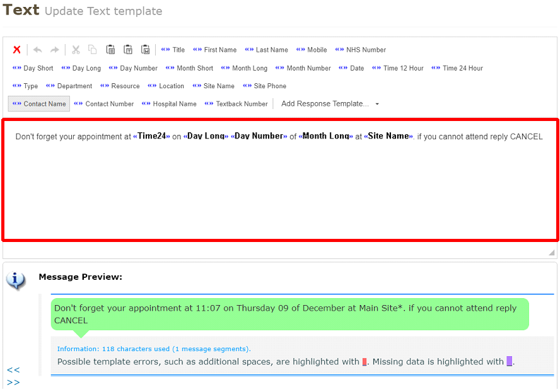Viewport: 560px width, 392px height.
Task: Click the red X clear icon
Action: point(17,50)
